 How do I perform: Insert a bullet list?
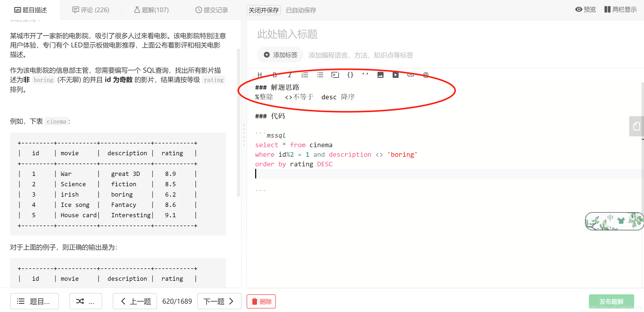point(320,75)
